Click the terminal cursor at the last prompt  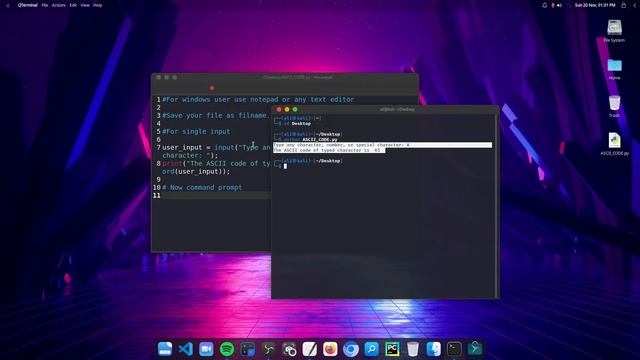tap(285, 166)
